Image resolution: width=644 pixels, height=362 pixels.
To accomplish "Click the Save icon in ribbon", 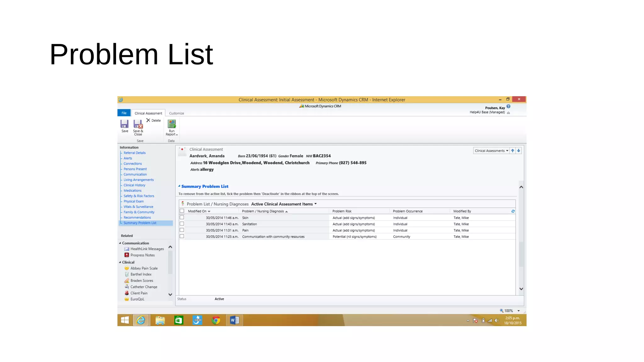I will 125,124.
